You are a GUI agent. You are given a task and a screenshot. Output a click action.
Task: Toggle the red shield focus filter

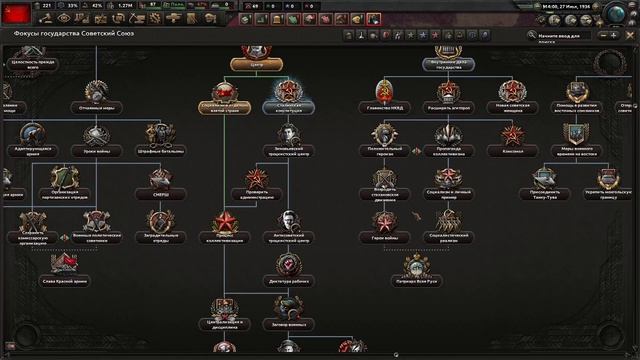coord(386,36)
